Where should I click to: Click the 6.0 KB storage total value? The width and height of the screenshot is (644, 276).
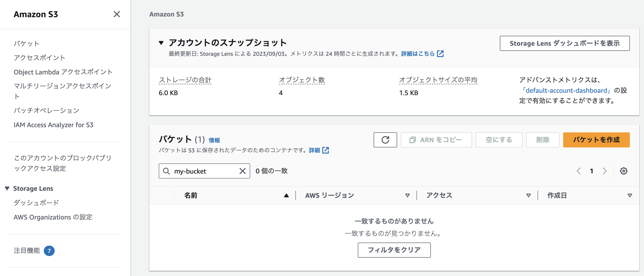[168, 93]
